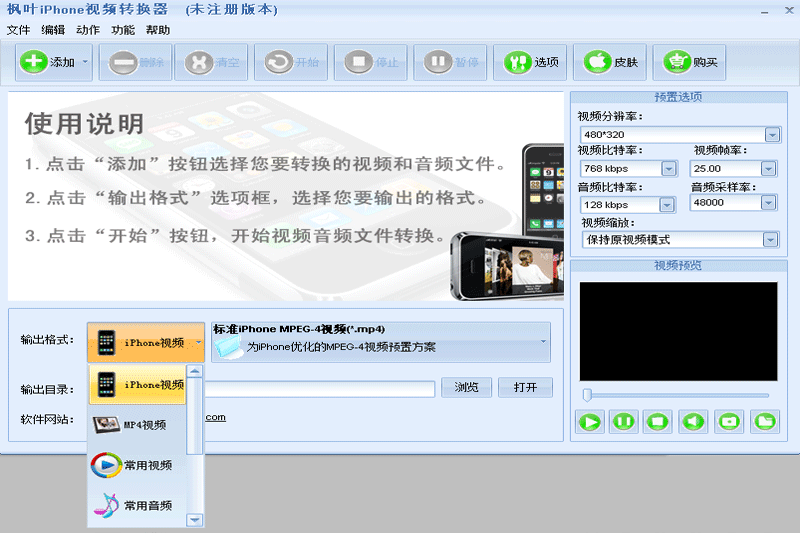
Task: Click the Delete (删除) toolbar button
Action: (x=135, y=62)
